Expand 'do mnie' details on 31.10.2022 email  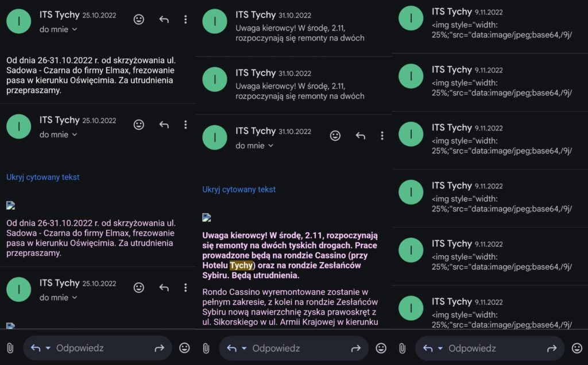coord(254,145)
